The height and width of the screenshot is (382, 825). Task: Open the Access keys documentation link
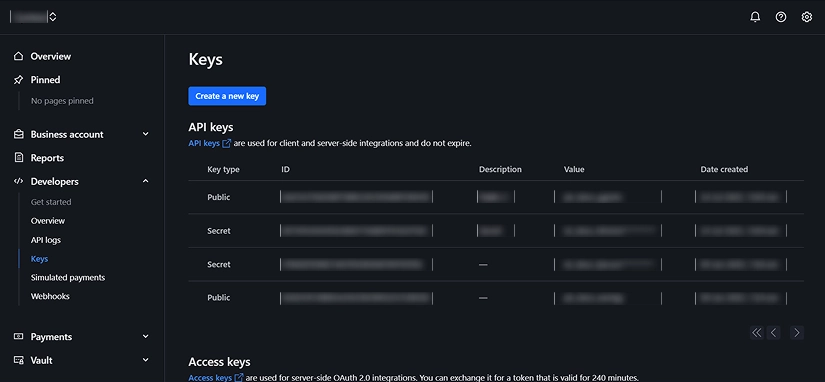pyautogui.click(x=210, y=378)
